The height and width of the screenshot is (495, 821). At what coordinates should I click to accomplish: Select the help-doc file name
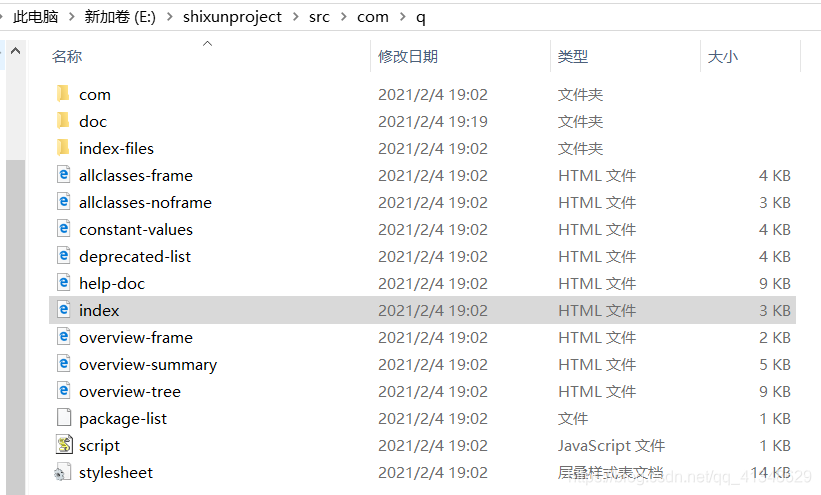tap(112, 283)
